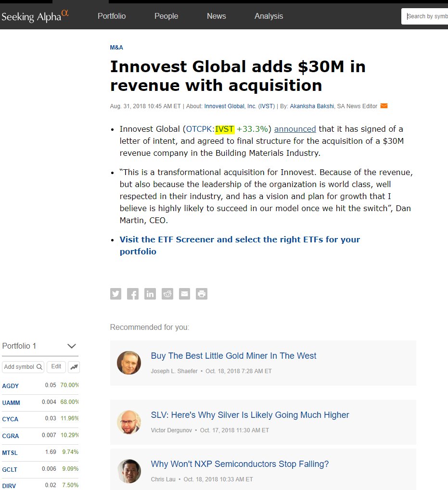Open the People menu
This screenshot has height=490, width=448.
click(166, 16)
